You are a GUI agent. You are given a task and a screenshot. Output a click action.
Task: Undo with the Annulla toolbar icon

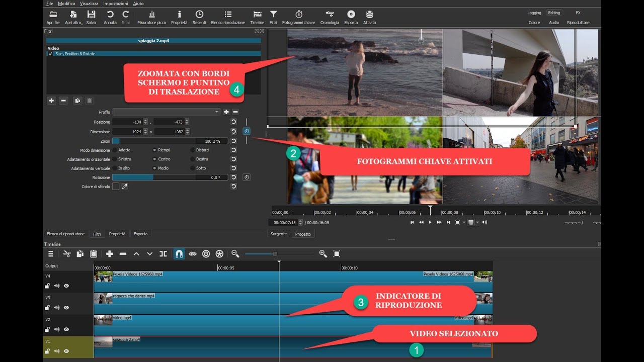(110, 18)
